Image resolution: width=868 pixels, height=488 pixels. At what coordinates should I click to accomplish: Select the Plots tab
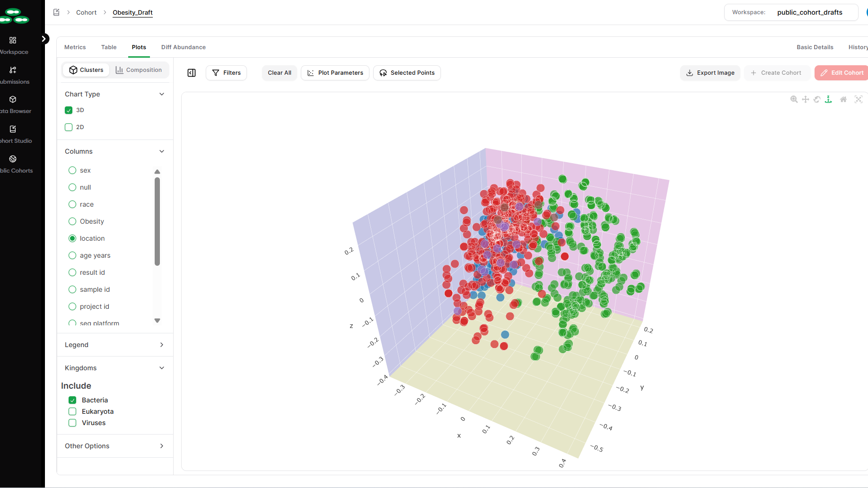[139, 47]
